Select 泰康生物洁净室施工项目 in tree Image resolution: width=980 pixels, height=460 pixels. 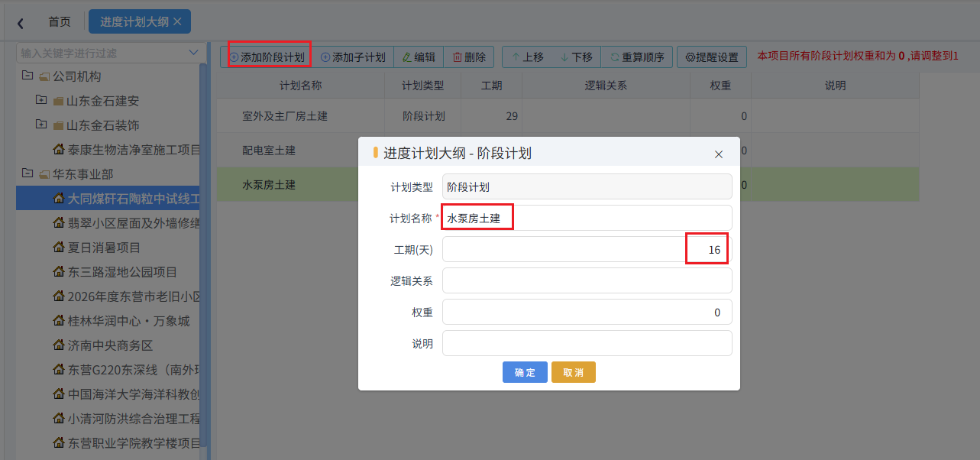point(134,150)
